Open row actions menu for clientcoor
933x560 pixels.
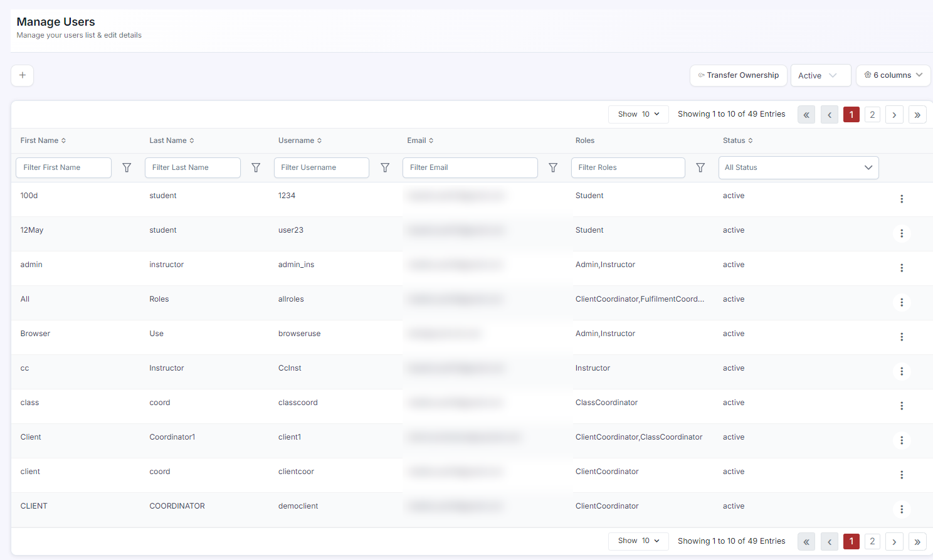point(902,475)
